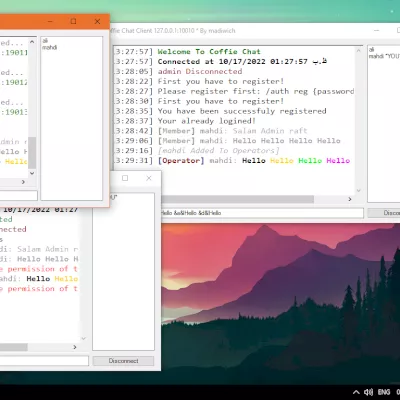Click the 'Connected at 10/17/2022 01:27:57' log line

[x=242, y=62]
